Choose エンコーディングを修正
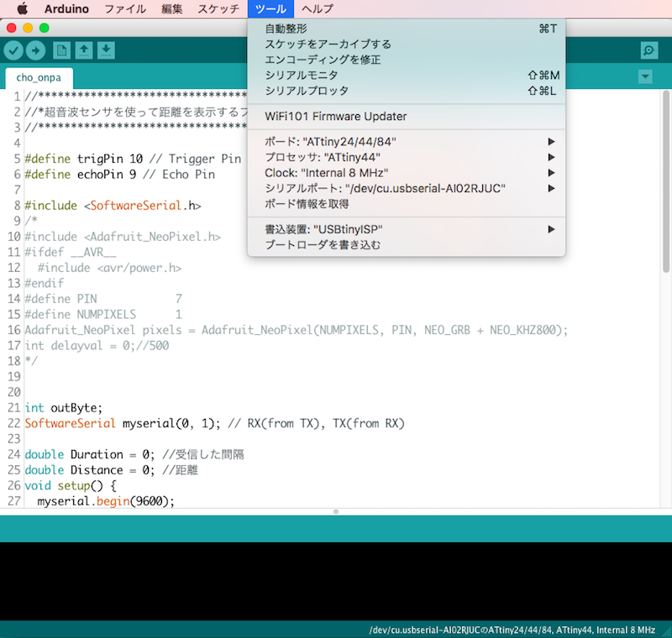Screen dimensions: 672x638 407,60
